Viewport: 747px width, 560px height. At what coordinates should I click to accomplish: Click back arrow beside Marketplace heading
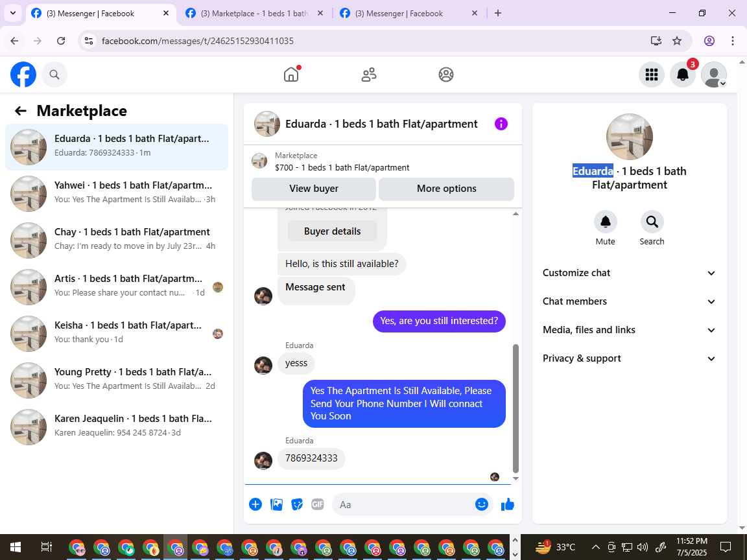pyautogui.click(x=21, y=111)
